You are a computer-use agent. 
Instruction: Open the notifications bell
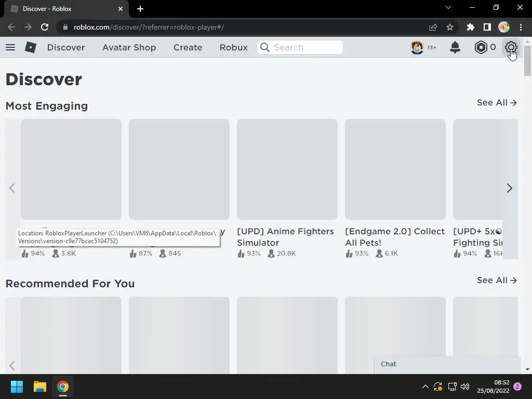click(x=455, y=47)
